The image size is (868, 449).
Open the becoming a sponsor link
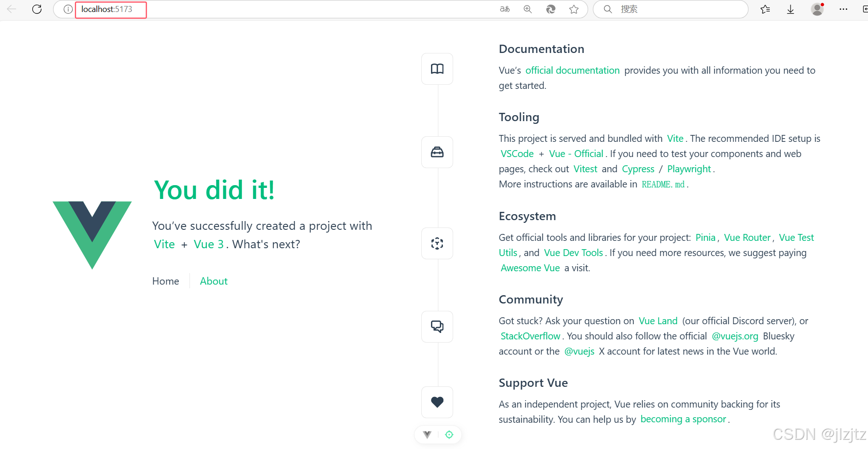[x=683, y=419]
